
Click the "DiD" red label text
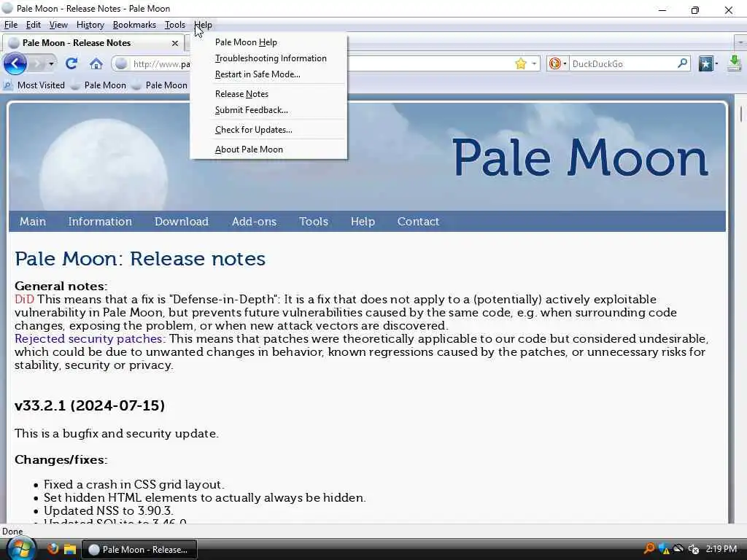click(24, 299)
